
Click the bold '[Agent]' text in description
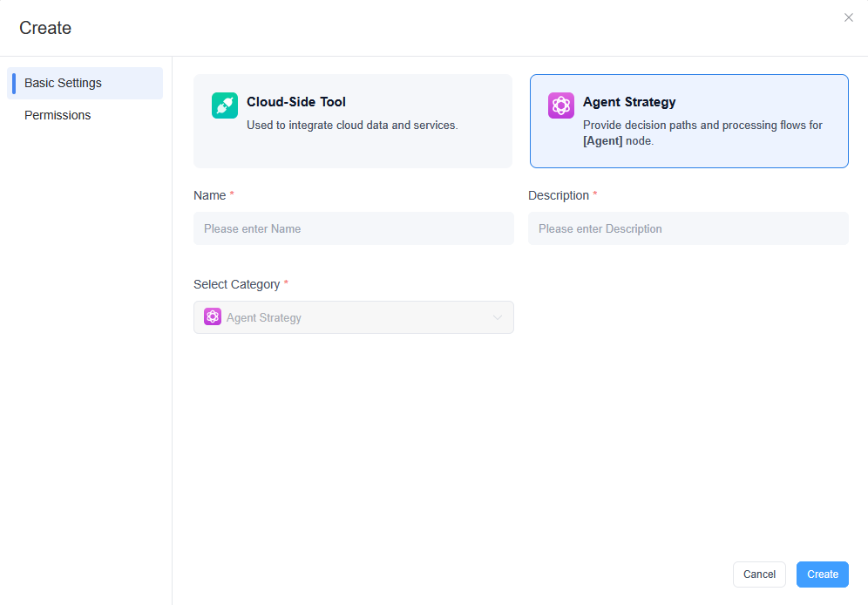(602, 141)
